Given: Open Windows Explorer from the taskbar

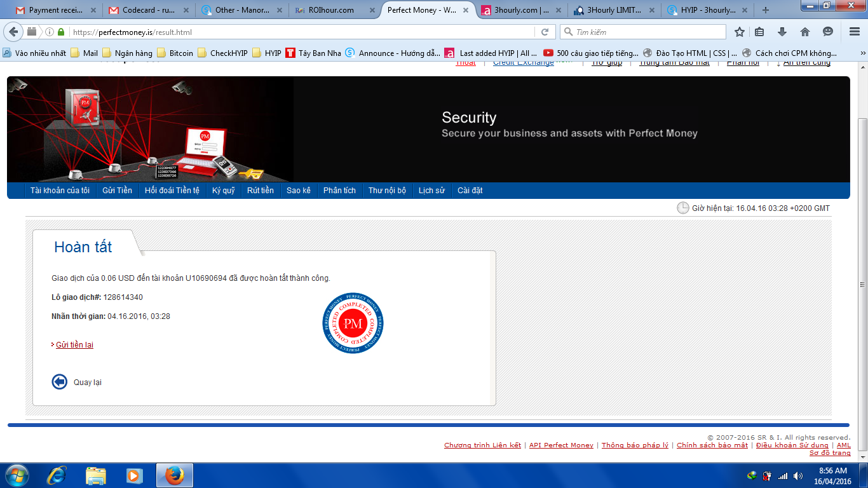Looking at the screenshot, I should tap(96, 475).
